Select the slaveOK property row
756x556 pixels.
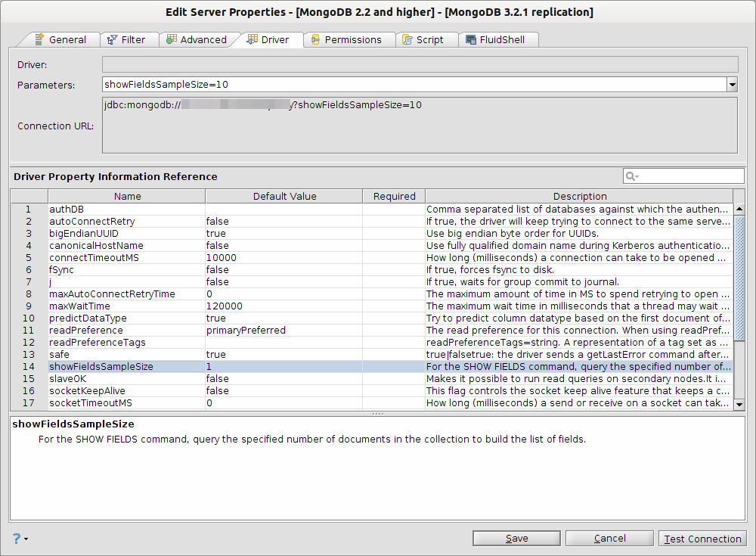(x=371, y=378)
